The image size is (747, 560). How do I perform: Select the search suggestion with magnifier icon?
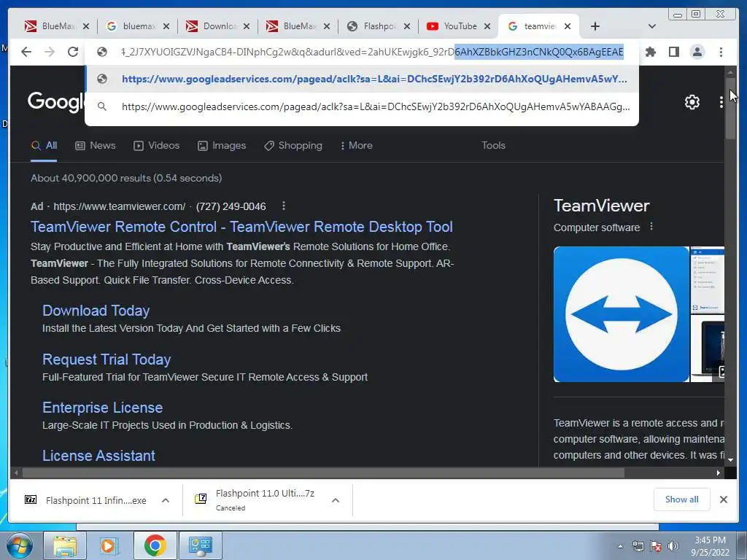[x=362, y=106]
